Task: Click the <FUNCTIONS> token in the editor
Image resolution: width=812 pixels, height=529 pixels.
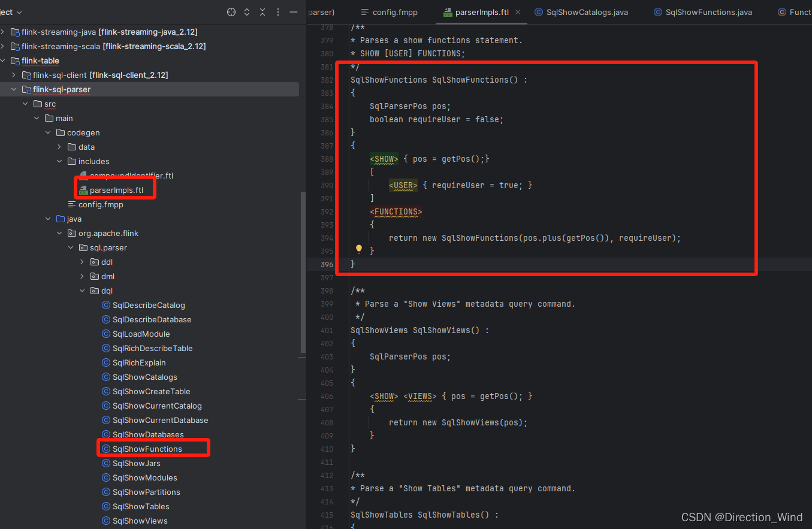Action: [x=396, y=211]
